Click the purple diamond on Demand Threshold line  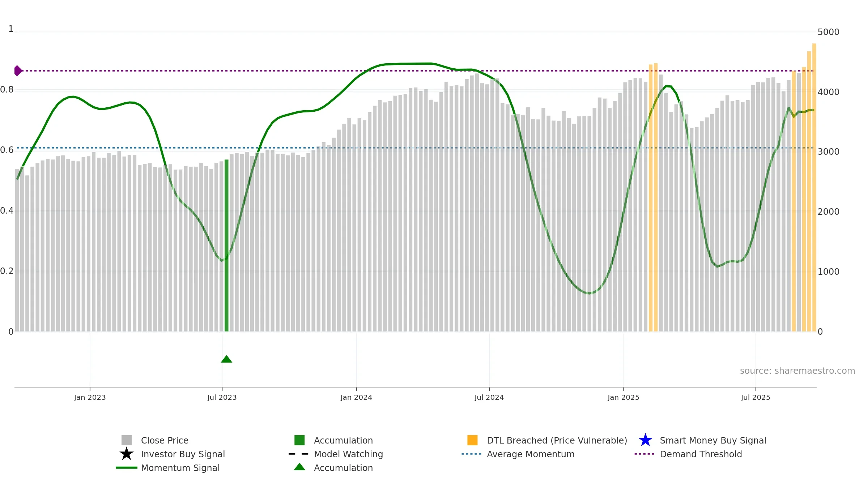tap(18, 71)
